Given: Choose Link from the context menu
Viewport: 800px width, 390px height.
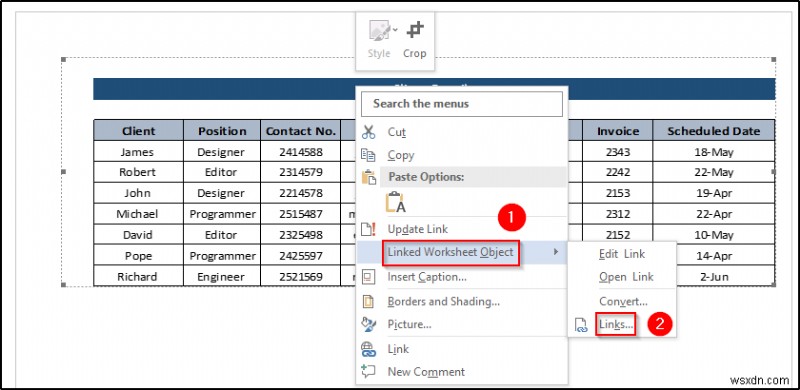Looking at the screenshot, I should pyautogui.click(x=398, y=349).
